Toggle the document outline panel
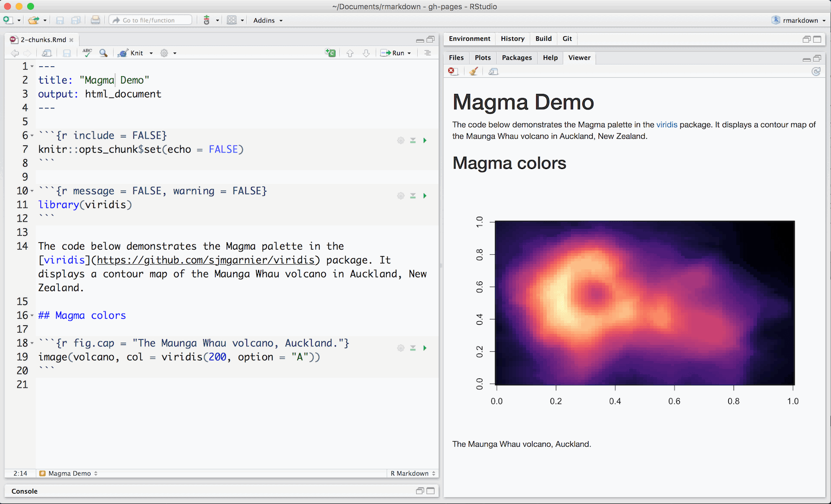 coord(426,52)
